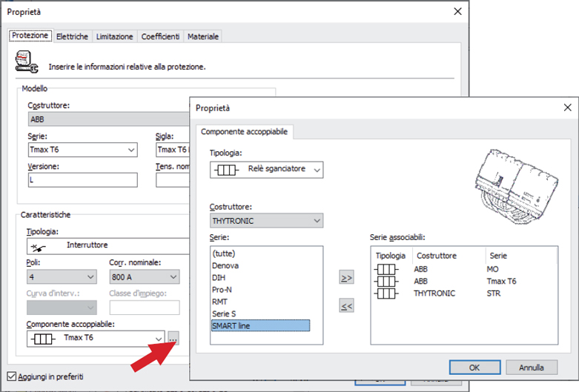Click the Tens. nom input field
This screenshot has width=579, height=392.
pyautogui.click(x=173, y=180)
